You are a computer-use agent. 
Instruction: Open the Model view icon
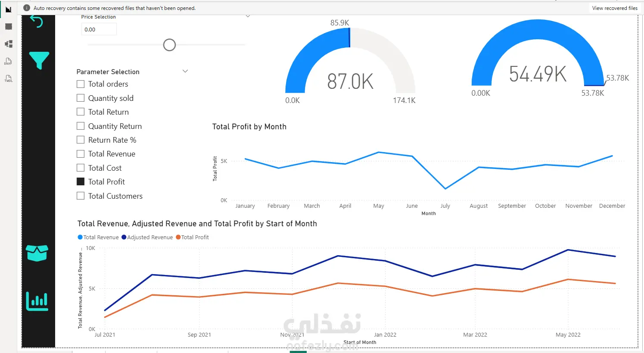[x=8, y=44]
